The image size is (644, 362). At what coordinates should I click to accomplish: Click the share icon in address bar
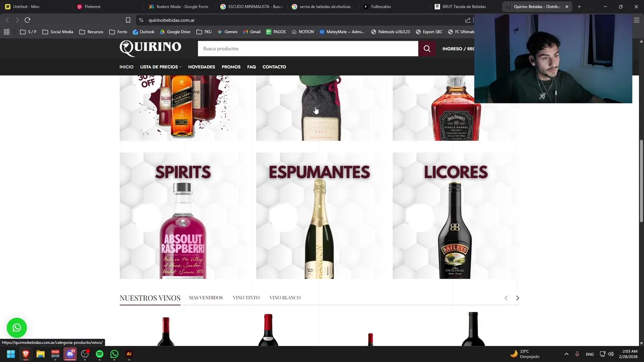click(x=468, y=20)
